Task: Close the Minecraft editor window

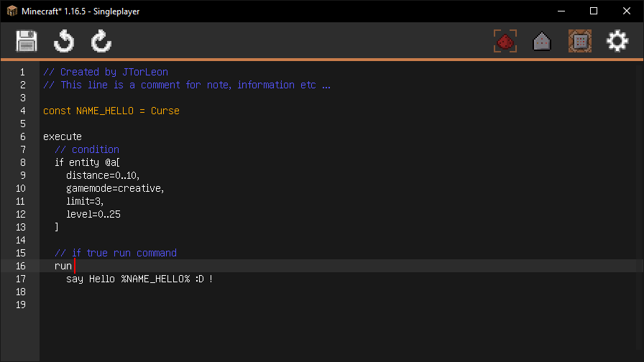Action: [x=627, y=11]
